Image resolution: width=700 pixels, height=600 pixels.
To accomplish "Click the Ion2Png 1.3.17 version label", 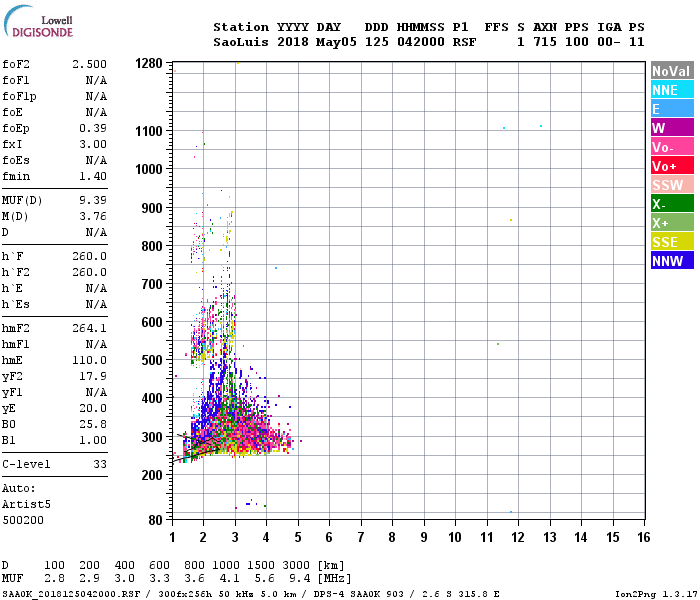I will coord(656,594).
